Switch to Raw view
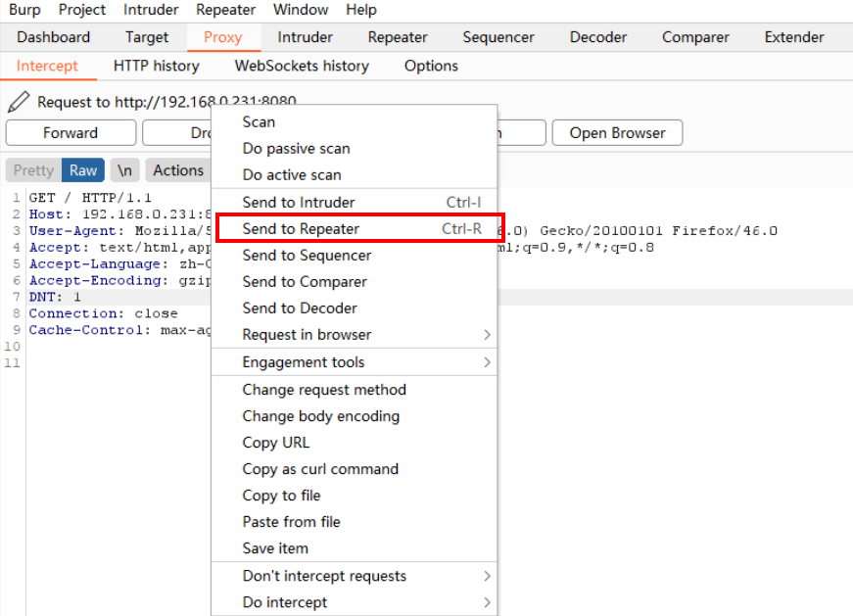The width and height of the screenshot is (853, 616). click(83, 170)
